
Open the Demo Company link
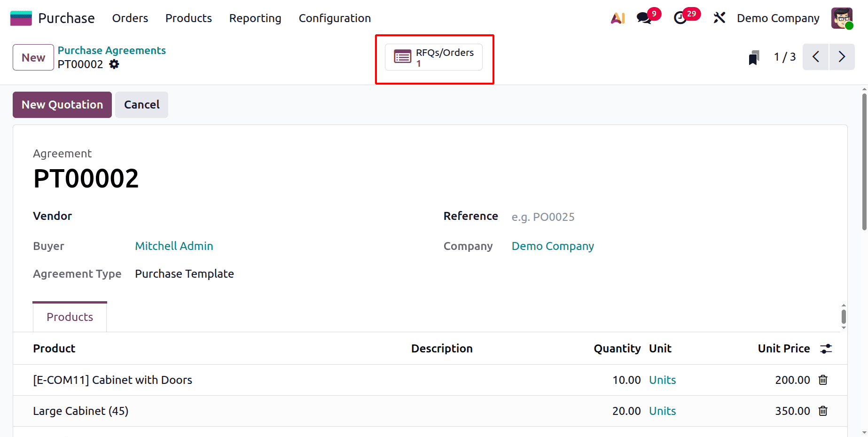(553, 246)
